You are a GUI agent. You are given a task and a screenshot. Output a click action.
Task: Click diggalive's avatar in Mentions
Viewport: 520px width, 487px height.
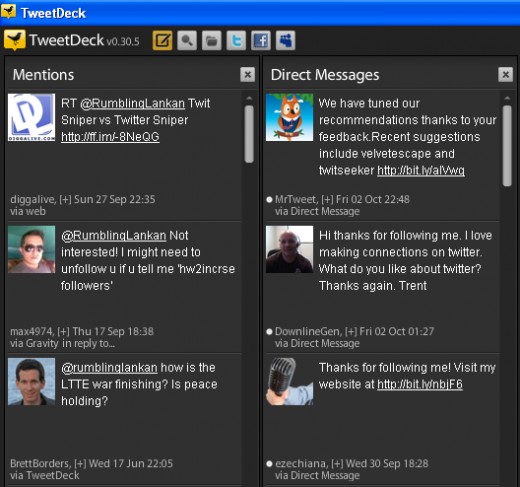pos(32,117)
